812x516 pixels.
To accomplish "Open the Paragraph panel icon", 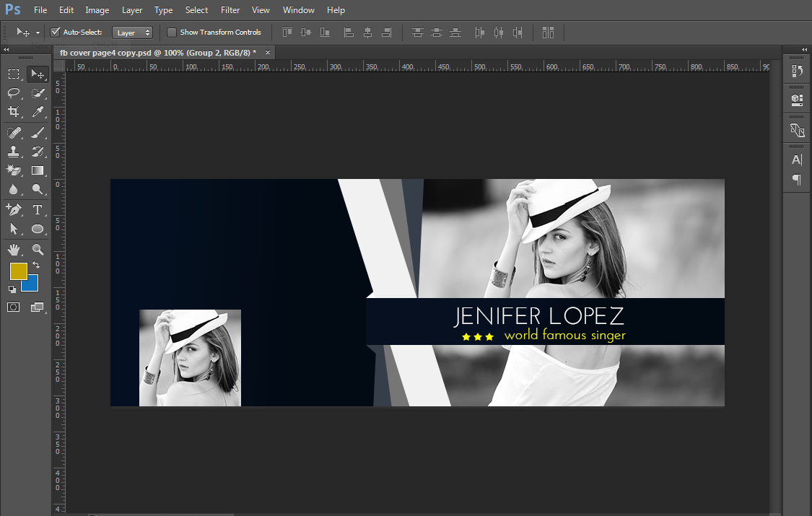I will coord(797,180).
